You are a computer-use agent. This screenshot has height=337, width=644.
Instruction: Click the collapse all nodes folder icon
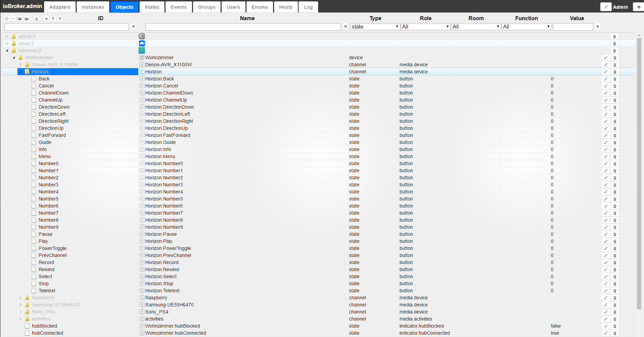pos(20,18)
